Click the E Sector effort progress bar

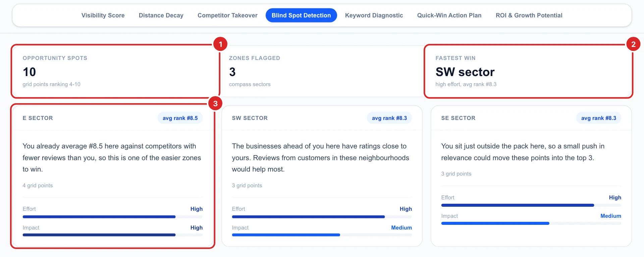tap(113, 217)
